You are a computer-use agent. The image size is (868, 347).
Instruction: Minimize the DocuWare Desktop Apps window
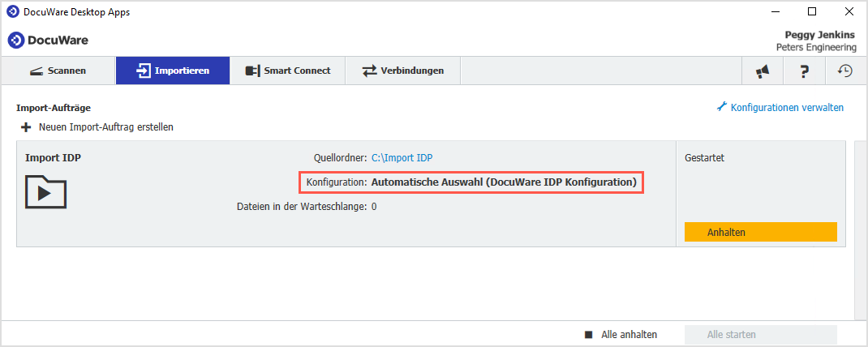click(775, 11)
